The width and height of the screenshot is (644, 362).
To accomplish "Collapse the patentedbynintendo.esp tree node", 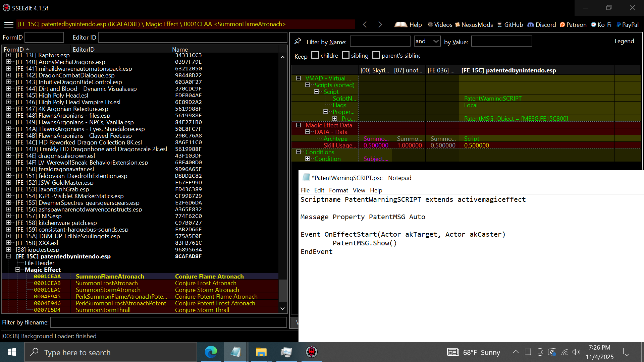I will tap(9, 256).
